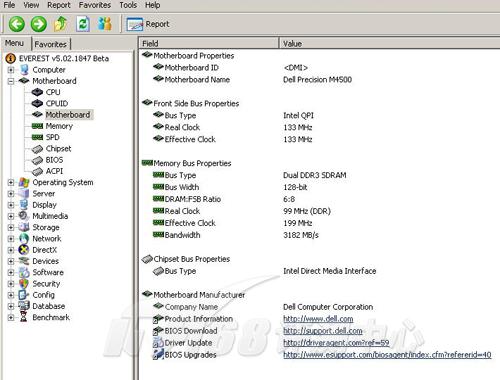This screenshot has width=500, height=380.
Task: Click the Field column header
Action: point(209,43)
